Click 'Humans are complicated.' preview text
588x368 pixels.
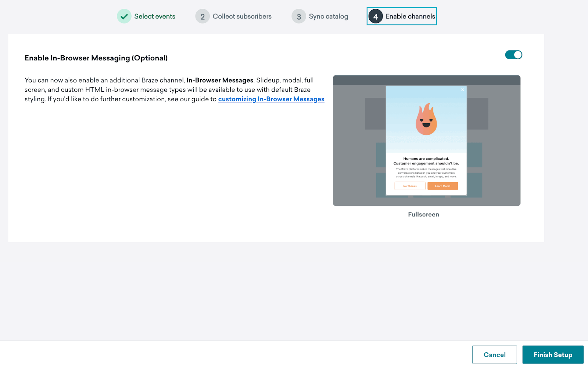[426, 159]
